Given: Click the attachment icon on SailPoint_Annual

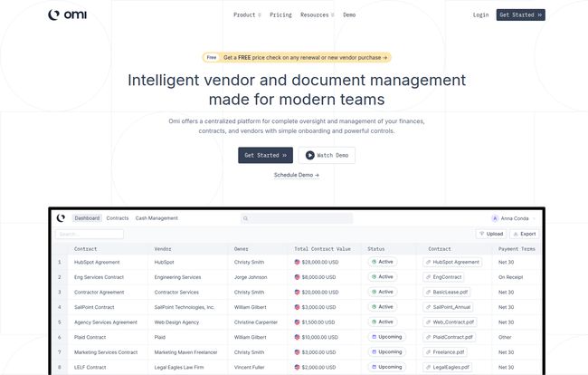Looking at the screenshot, I should click(x=428, y=307).
